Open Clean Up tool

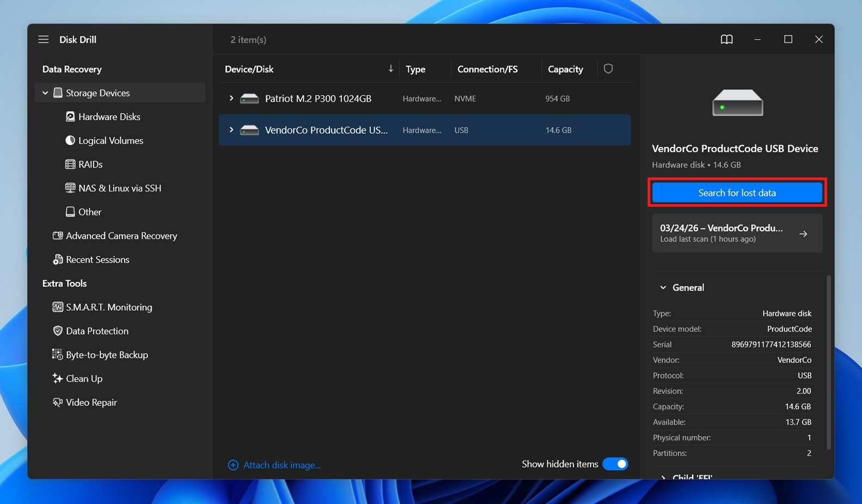pos(84,378)
